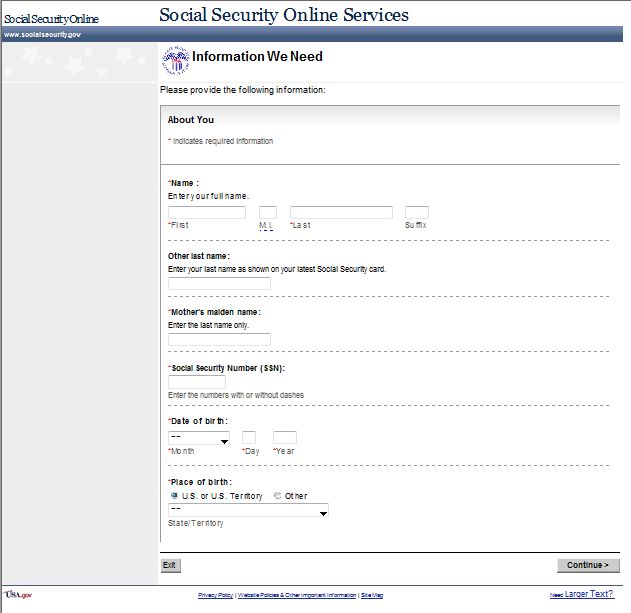Open the Privacy Policy link
The image size is (631, 613).
click(x=215, y=595)
